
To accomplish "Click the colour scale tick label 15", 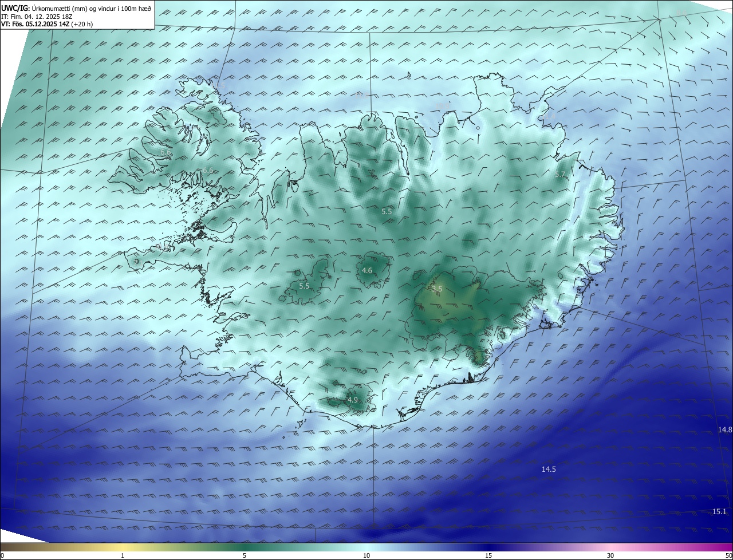I will click(x=488, y=555).
